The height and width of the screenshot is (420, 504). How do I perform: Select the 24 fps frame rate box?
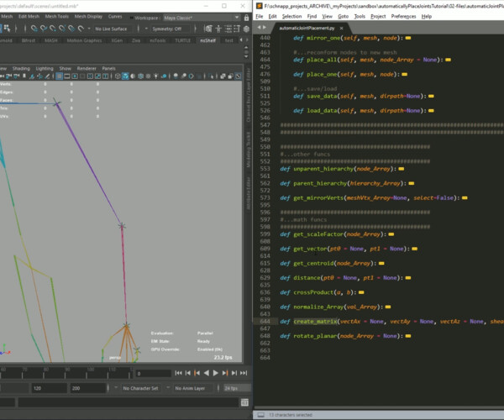pyautogui.click(x=234, y=389)
